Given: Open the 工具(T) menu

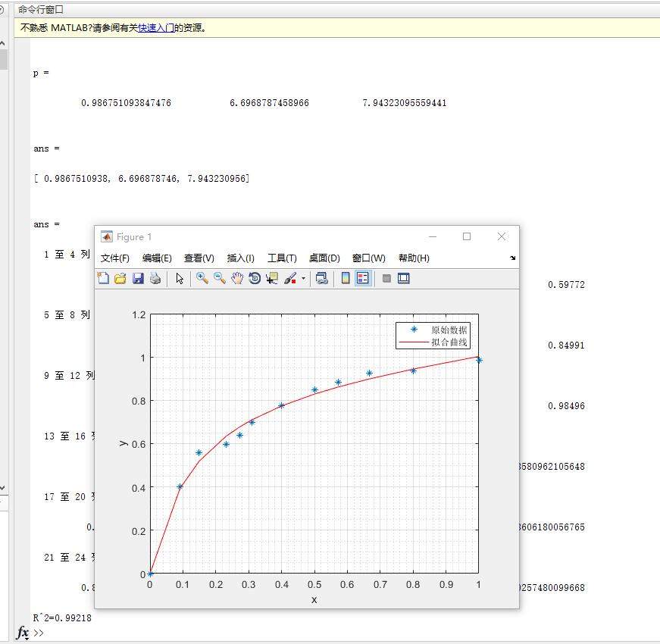Looking at the screenshot, I should coord(282,258).
